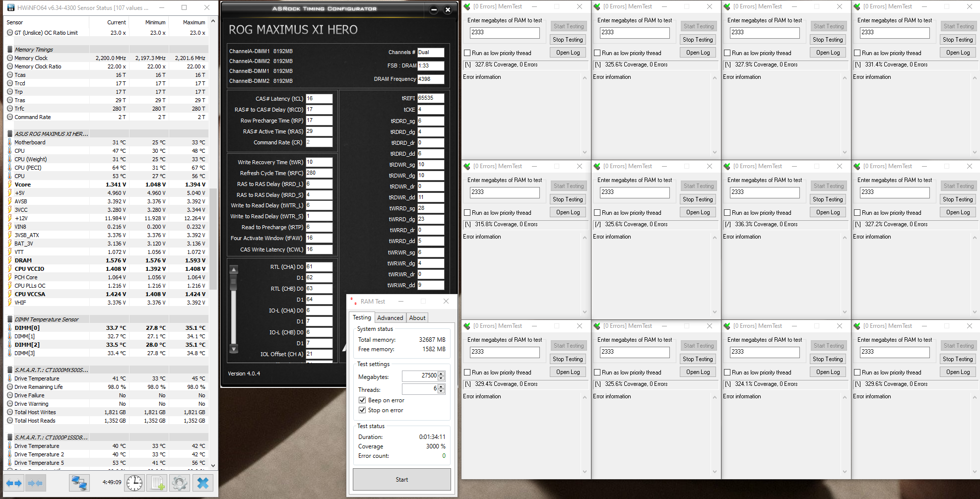The width and height of the screenshot is (980, 499).
Task: Open the network remote monitoring icon in HWiNFO
Action: [79, 483]
